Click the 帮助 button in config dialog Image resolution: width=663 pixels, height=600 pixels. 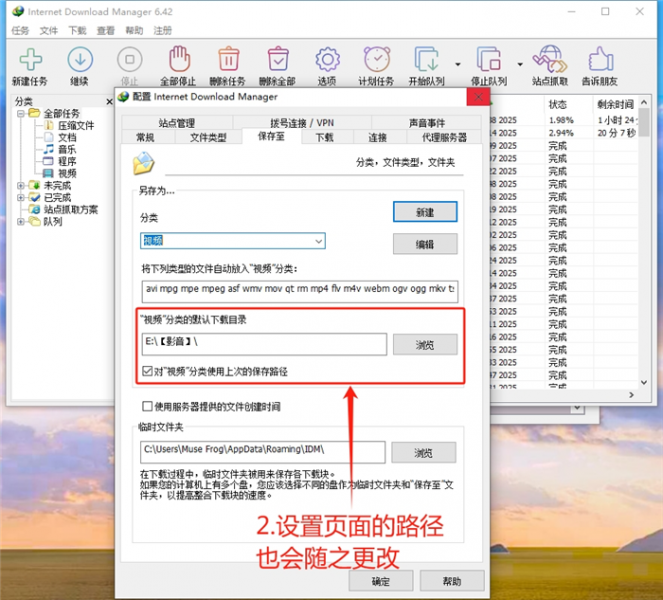[x=452, y=581]
